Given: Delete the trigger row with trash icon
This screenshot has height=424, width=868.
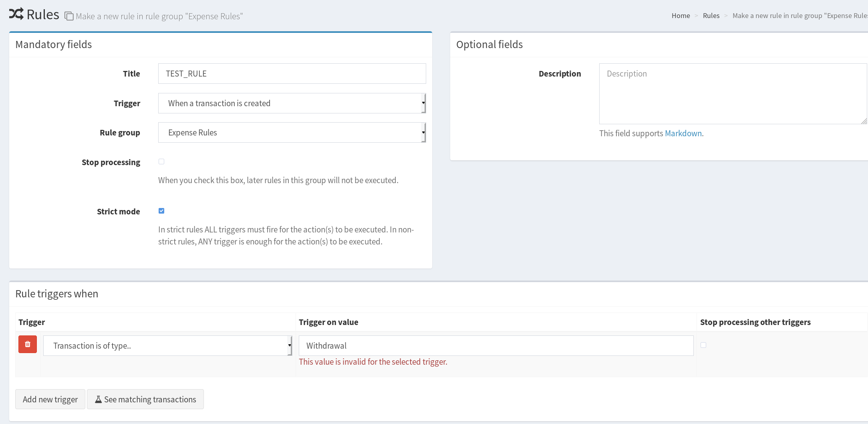Looking at the screenshot, I should (x=28, y=344).
